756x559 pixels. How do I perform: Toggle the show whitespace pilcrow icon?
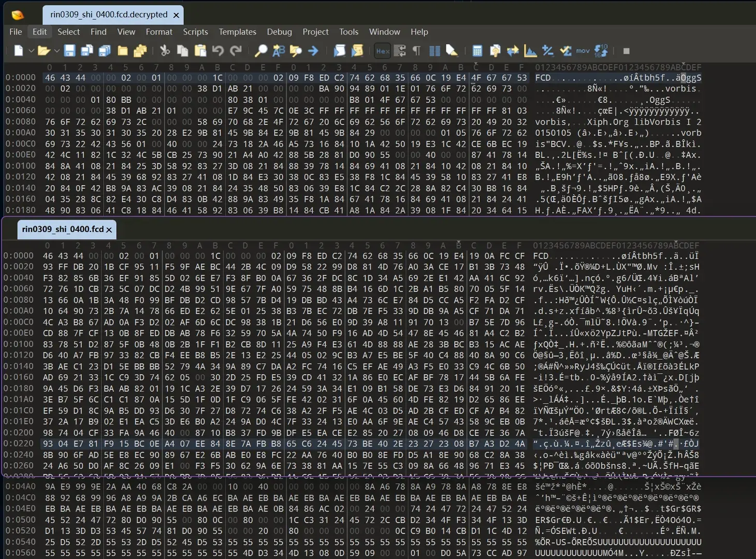(x=417, y=51)
